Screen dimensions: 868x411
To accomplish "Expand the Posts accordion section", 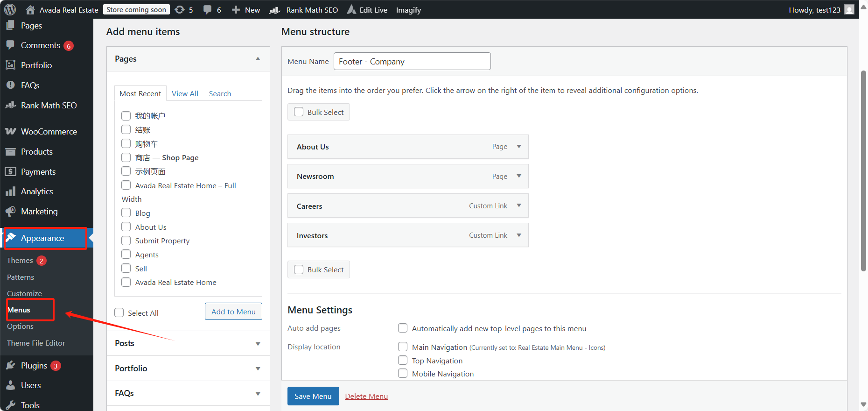I will click(258, 344).
